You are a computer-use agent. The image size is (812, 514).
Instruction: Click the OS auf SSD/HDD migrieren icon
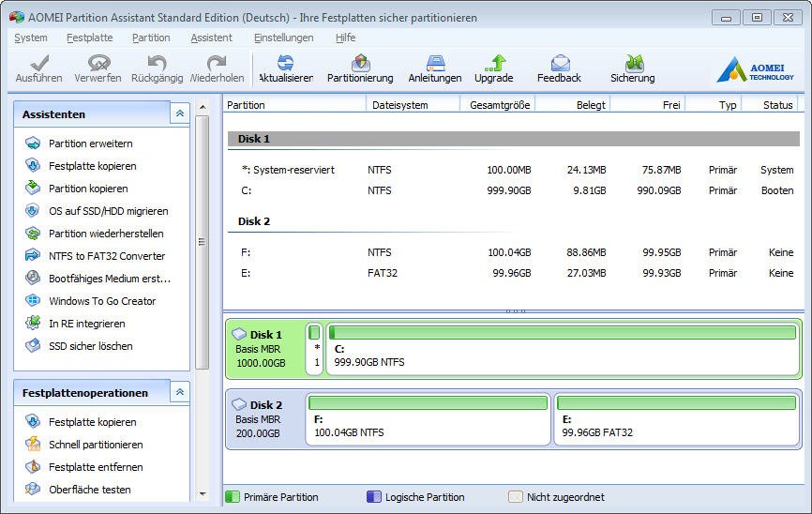(33, 210)
